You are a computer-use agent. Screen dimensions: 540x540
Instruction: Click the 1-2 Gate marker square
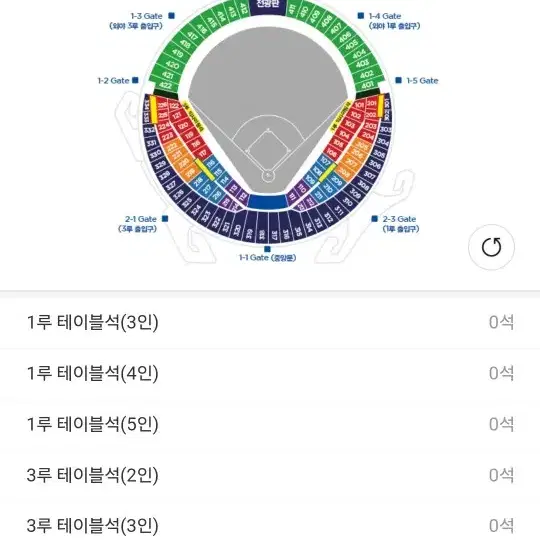(x=135, y=80)
